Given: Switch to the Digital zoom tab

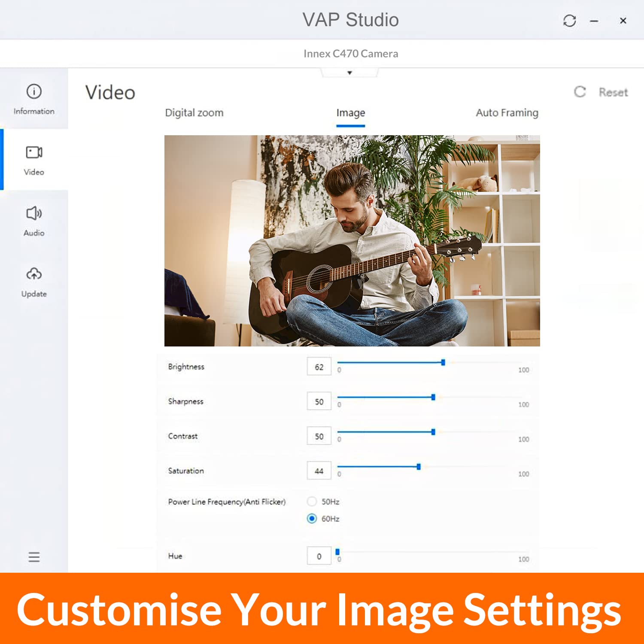Looking at the screenshot, I should click(194, 112).
